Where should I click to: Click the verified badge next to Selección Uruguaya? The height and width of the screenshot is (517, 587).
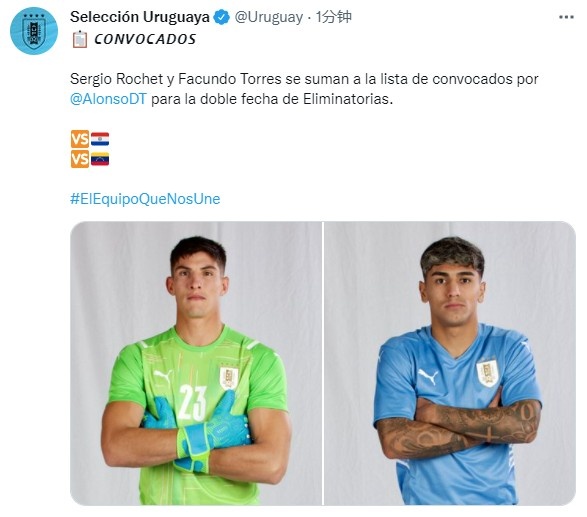(x=221, y=17)
